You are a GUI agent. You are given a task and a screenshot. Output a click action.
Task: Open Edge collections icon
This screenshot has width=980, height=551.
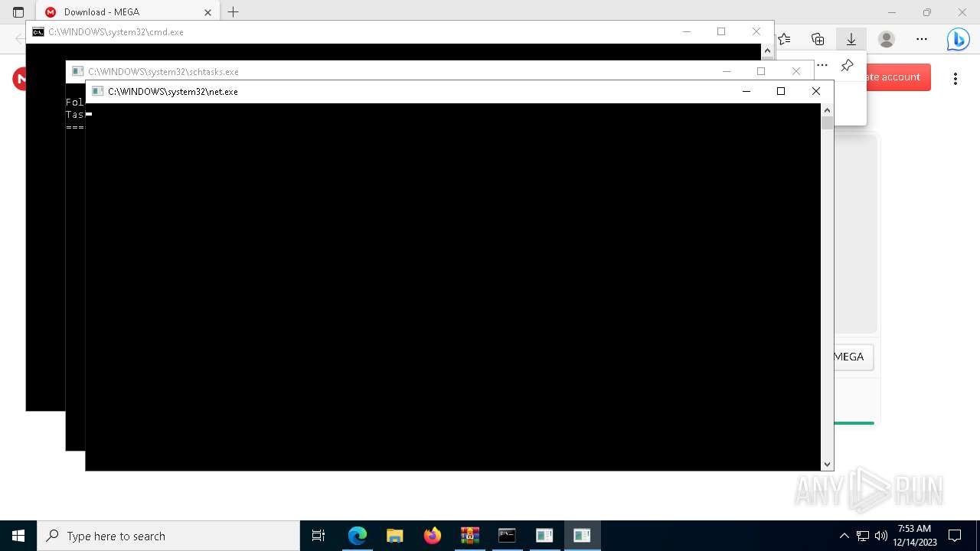tap(818, 39)
